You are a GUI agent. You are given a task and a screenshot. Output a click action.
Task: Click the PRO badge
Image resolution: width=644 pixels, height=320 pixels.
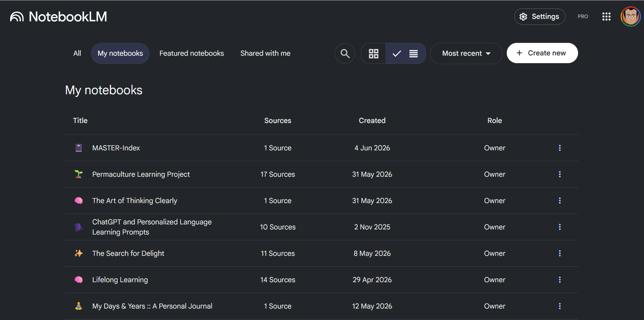click(x=583, y=16)
